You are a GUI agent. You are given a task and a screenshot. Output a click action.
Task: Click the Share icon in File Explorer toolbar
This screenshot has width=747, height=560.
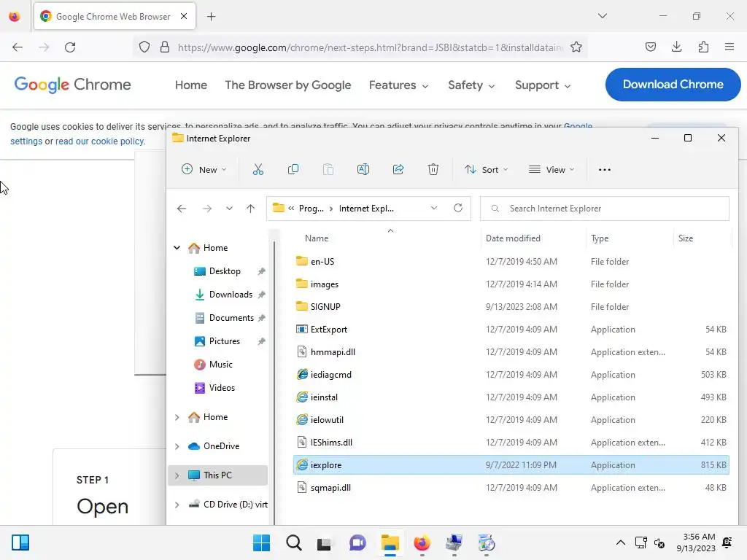click(398, 169)
